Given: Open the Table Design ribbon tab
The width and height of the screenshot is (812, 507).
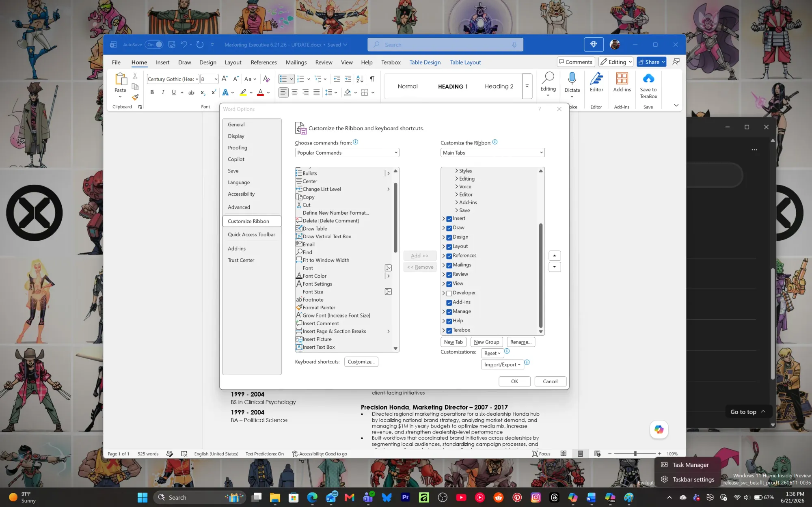Looking at the screenshot, I should [425, 63].
